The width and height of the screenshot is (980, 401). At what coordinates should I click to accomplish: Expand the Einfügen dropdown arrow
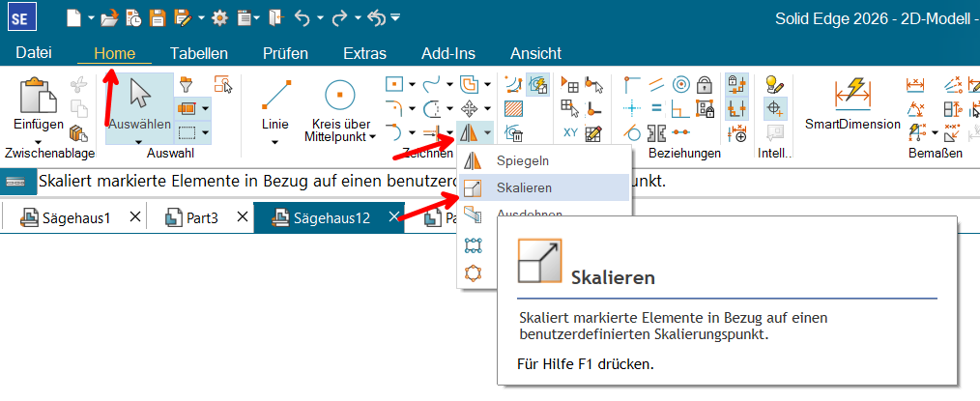(38, 142)
